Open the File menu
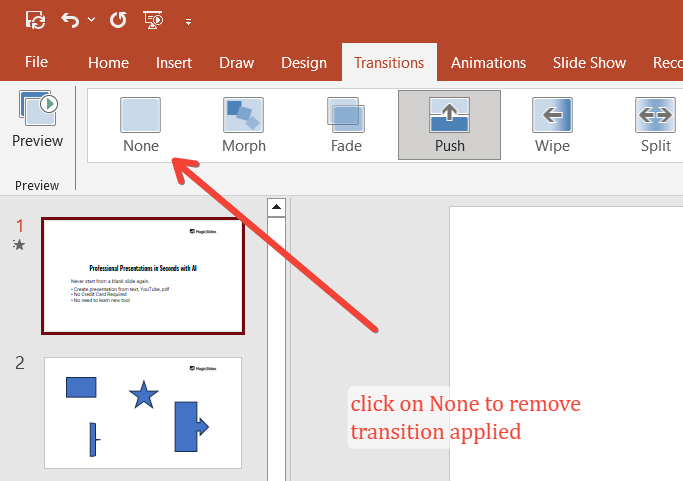Screen dimensions: 683x481 (36, 62)
